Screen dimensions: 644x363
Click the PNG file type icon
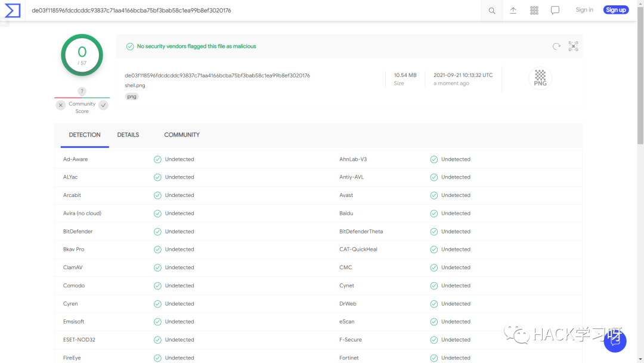click(x=540, y=78)
